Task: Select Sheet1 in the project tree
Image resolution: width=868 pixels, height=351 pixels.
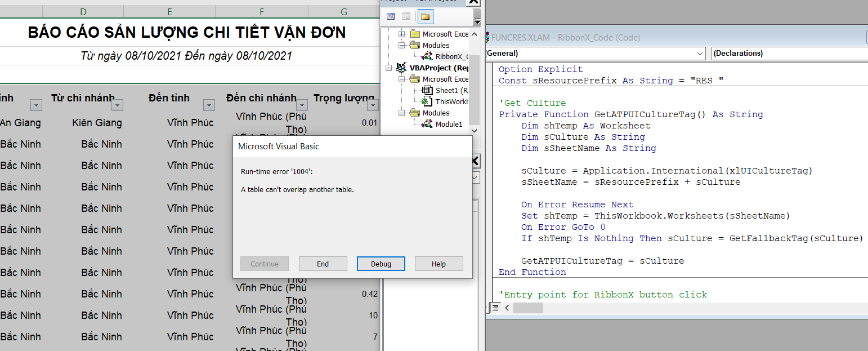Action: (x=452, y=90)
